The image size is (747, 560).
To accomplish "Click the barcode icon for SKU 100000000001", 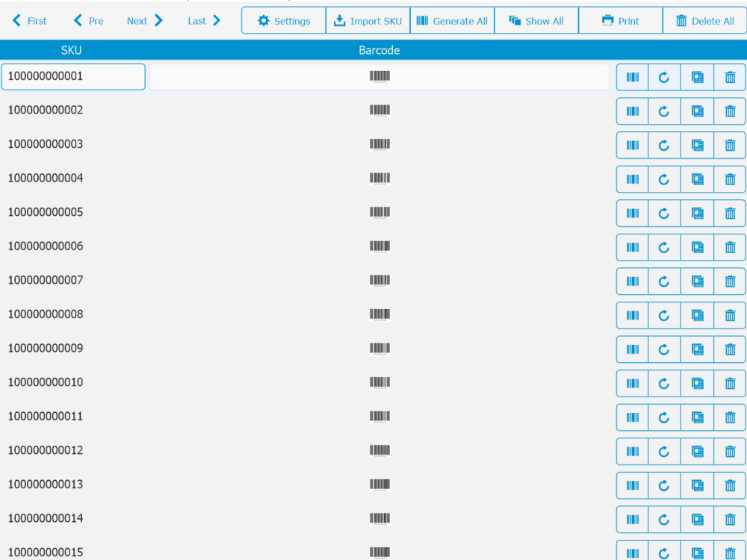I will [632, 77].
